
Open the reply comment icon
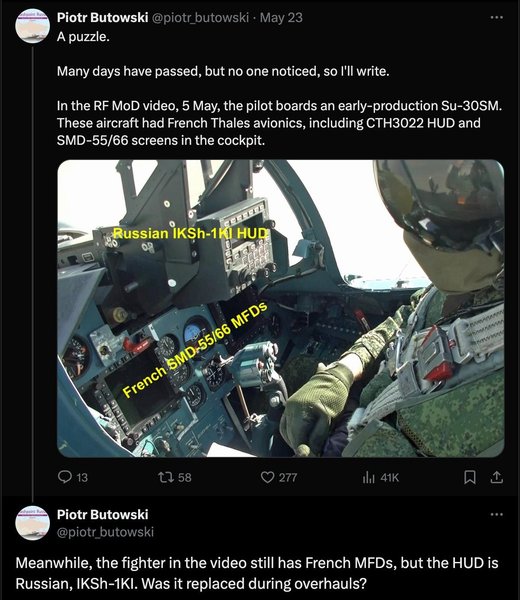coord(65,477)
